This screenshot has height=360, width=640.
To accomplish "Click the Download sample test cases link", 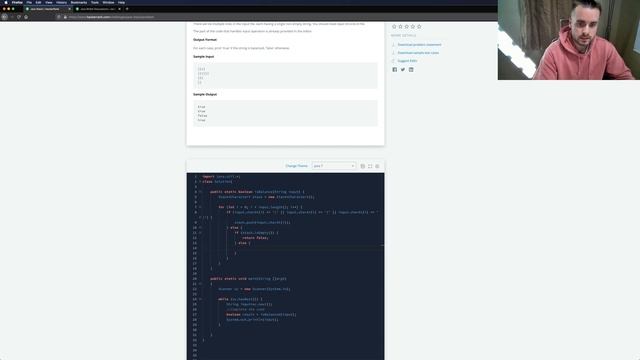I will pyautogui.click(x=418, y=53).
